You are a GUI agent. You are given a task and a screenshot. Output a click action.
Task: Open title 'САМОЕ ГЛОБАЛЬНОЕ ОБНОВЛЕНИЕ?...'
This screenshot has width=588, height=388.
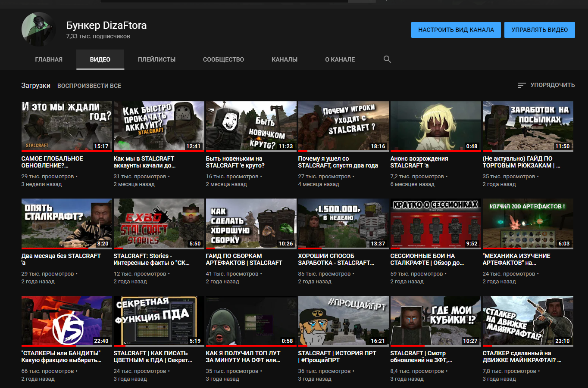tap(52, 162)
